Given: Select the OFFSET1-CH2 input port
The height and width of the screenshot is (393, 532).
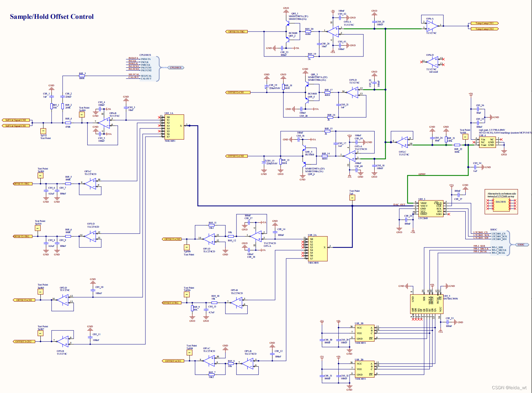Looking at the screenshot, I should (172, 239).
